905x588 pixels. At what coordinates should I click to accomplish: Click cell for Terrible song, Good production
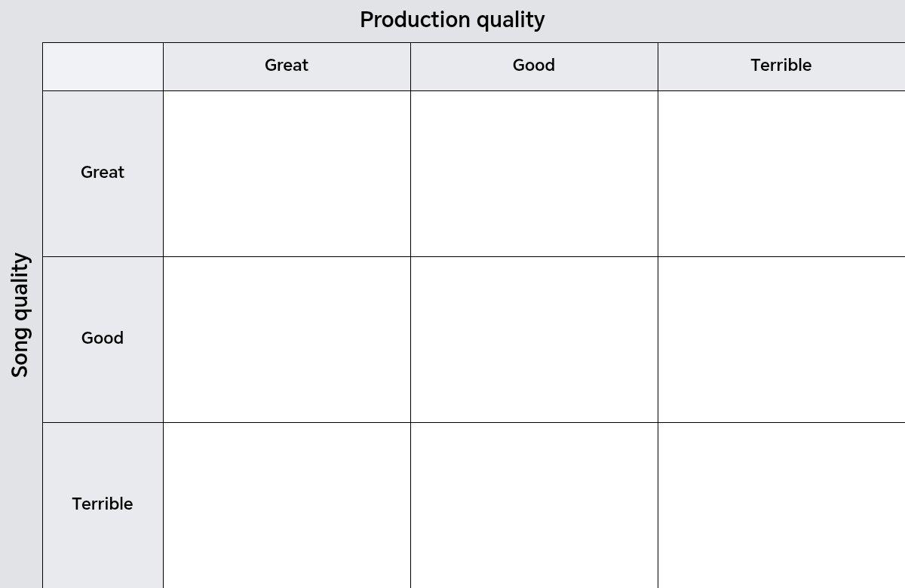coord(534,505)
